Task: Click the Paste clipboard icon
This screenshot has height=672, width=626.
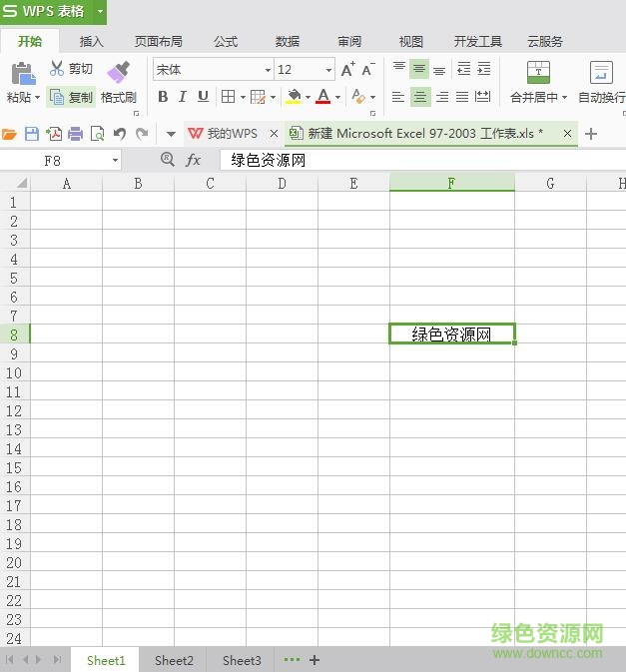Action: point(23,73)
